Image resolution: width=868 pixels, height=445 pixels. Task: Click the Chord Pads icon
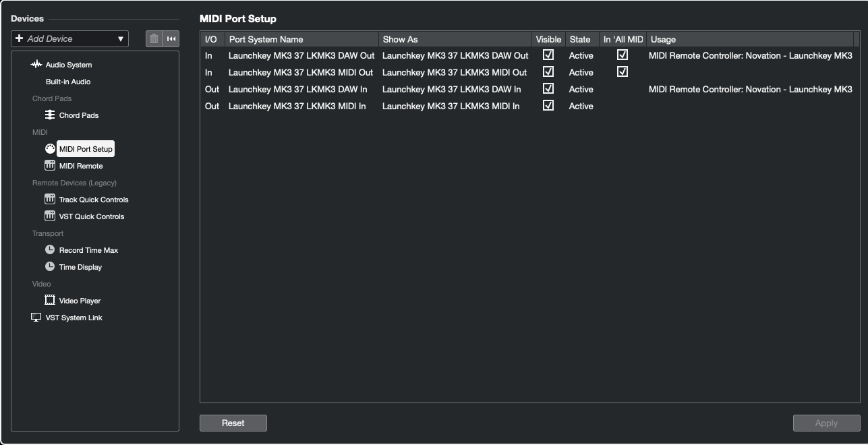(x=50, y=115)
